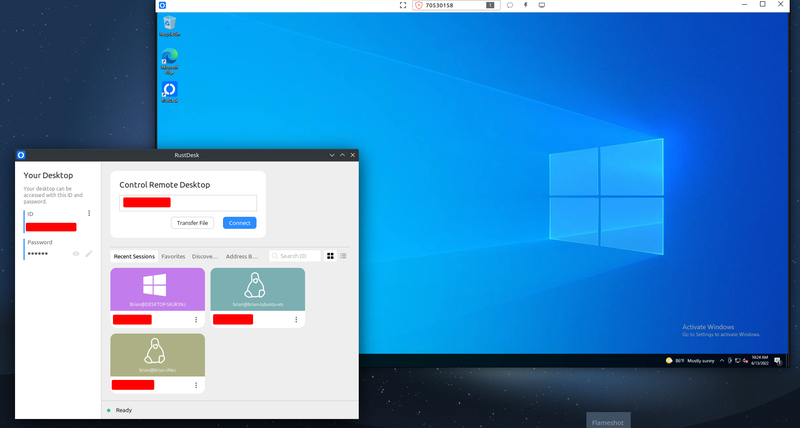Click the RustDesk logo in remote window title bar

click(x=162, y=5)
